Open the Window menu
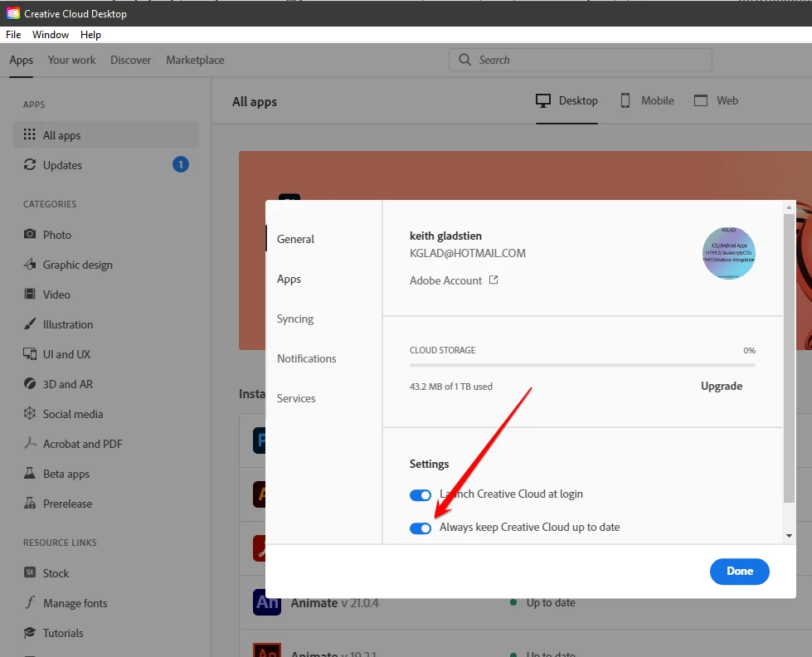Viewport: 812px width, 657px height. [x=51, y=35]
